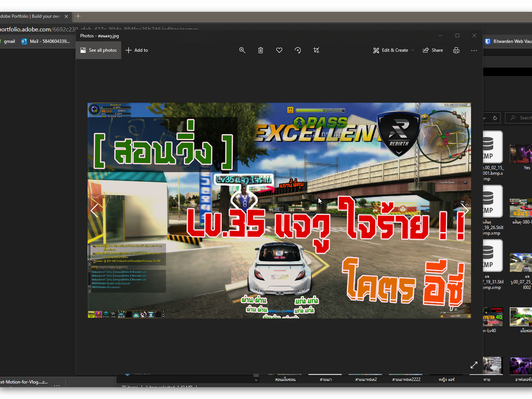
Task: Select the 001.bmp.xmp file in Explorer
Action: 493,157
